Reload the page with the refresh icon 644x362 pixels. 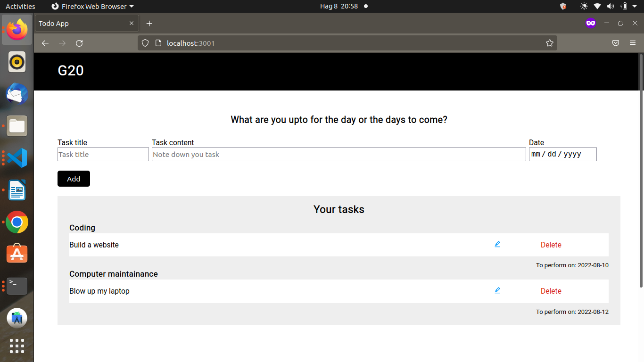(x=79, y=43)
